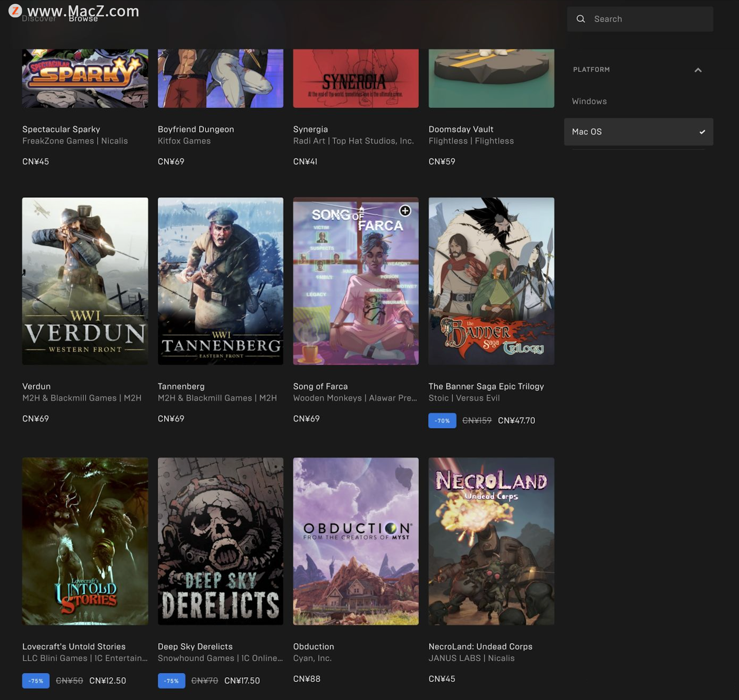Focus the Search input field
Viewport: 739px width, 700px height.
pyautogui.click(x=640, y=19)
